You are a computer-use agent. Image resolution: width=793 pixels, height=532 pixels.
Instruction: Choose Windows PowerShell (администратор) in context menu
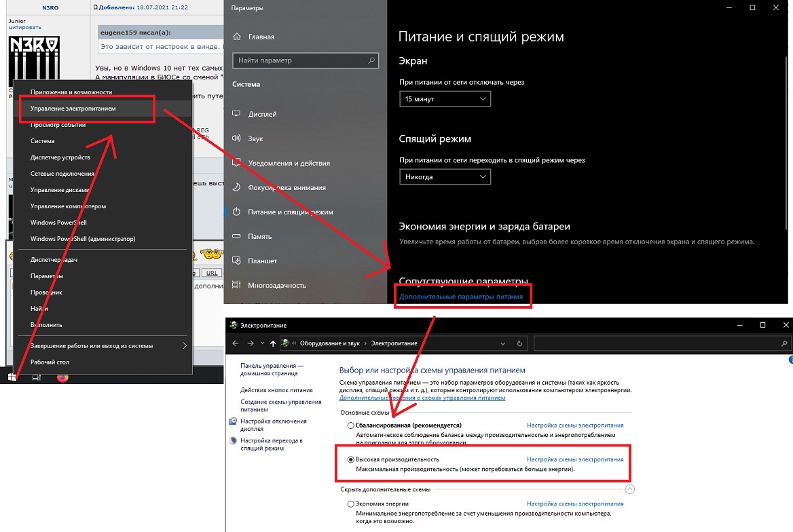click(x=104, y=239)
